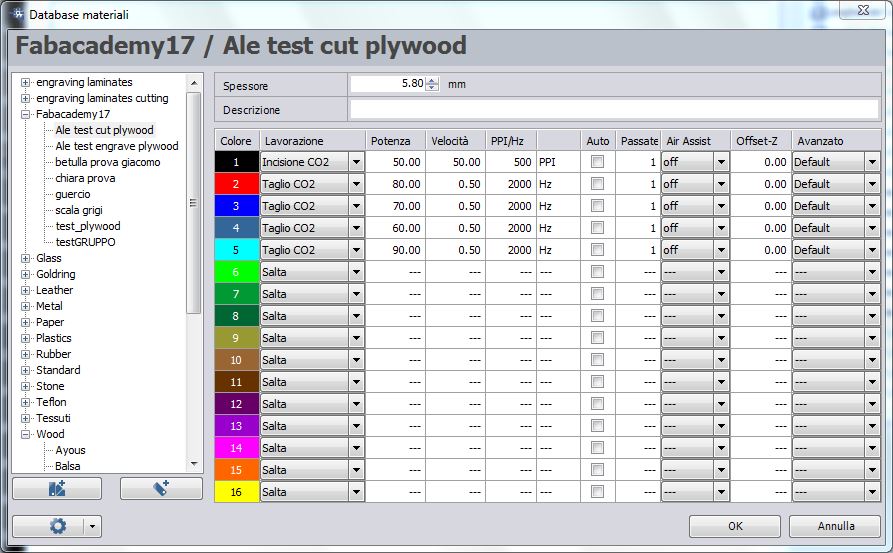Click the yellow color 16 swatch
Screen dimensions: 893x553
[236, 492]
